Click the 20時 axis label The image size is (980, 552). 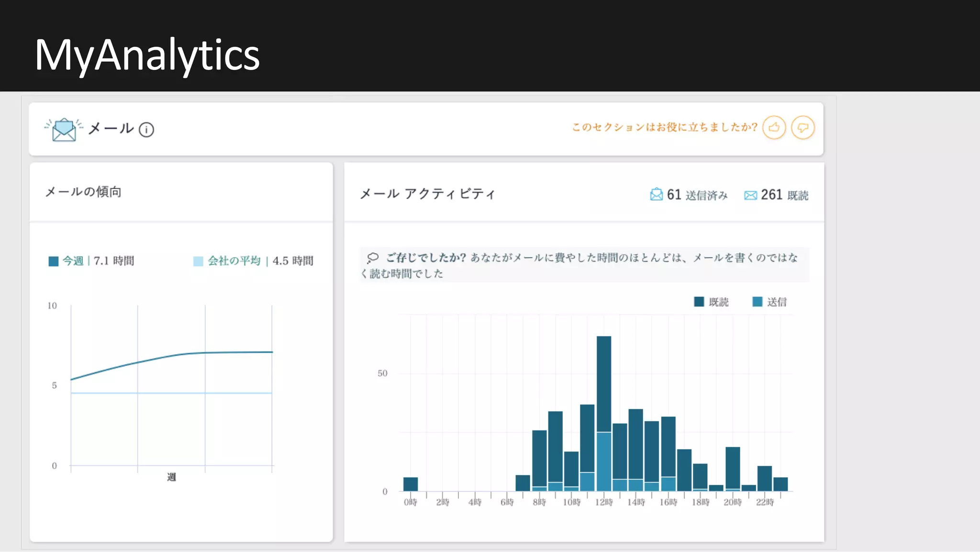pos(733,502)
